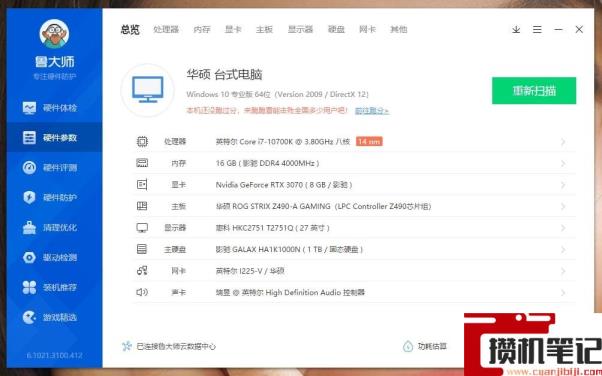Click the Lu Dashi avatar logo
This screenshot has width=602, height=376.
54,34
